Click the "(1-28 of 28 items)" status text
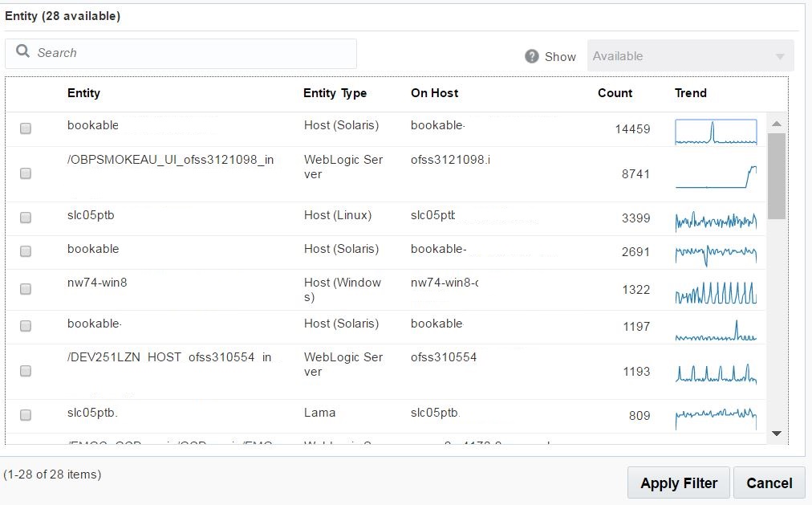 coord(52,474)
